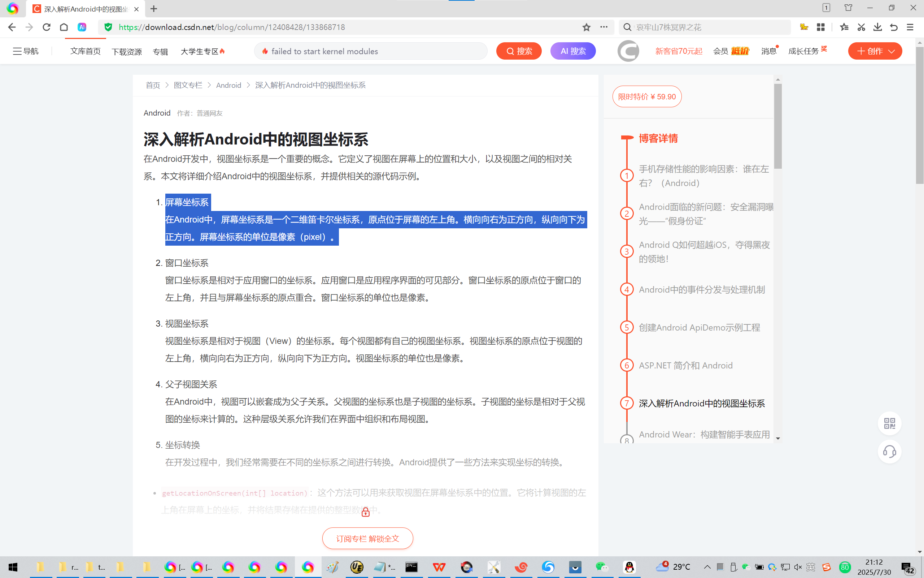Click the 图文专栏 breadcrumb

(x=188, y=85)
